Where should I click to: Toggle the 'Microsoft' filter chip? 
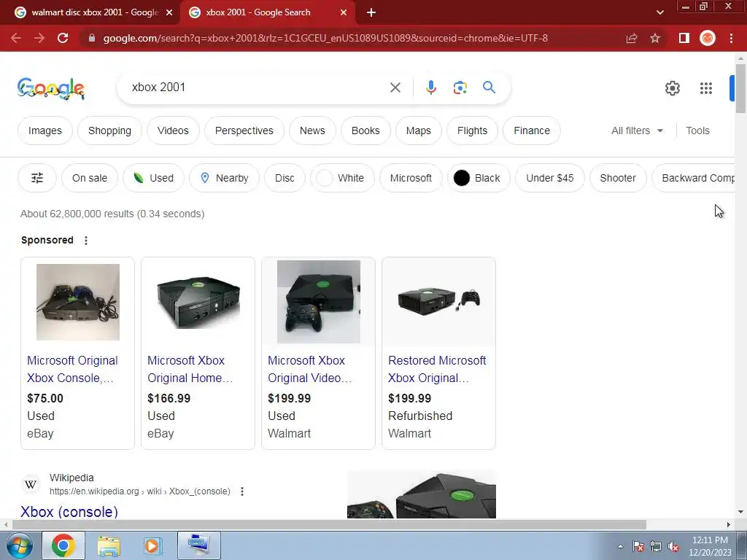pyautogui.click(x=411, y=178)
